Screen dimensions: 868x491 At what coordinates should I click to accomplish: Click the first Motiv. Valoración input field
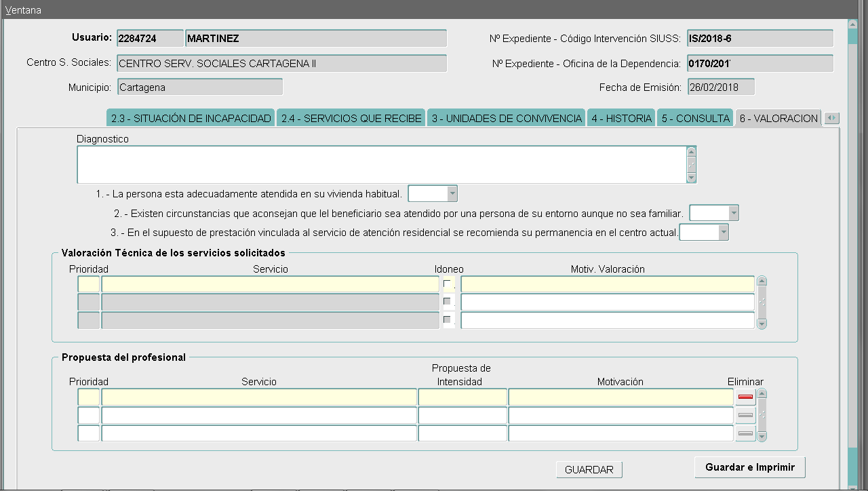(607, 284)
